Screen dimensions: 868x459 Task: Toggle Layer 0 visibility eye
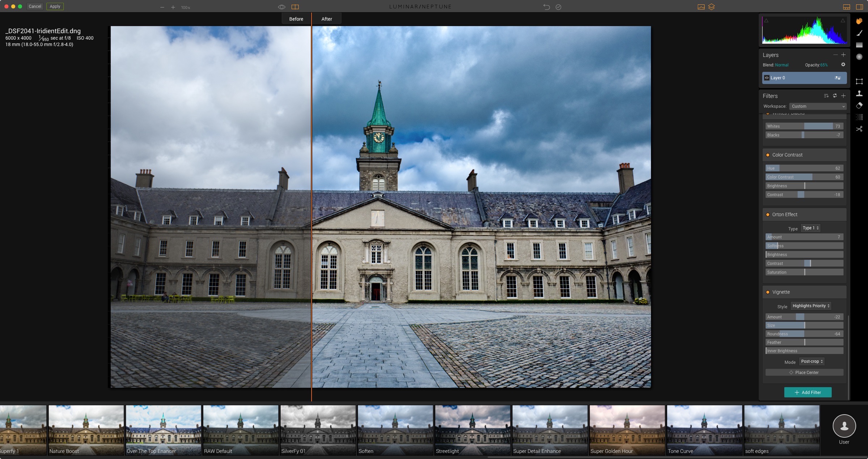point(766,78)
